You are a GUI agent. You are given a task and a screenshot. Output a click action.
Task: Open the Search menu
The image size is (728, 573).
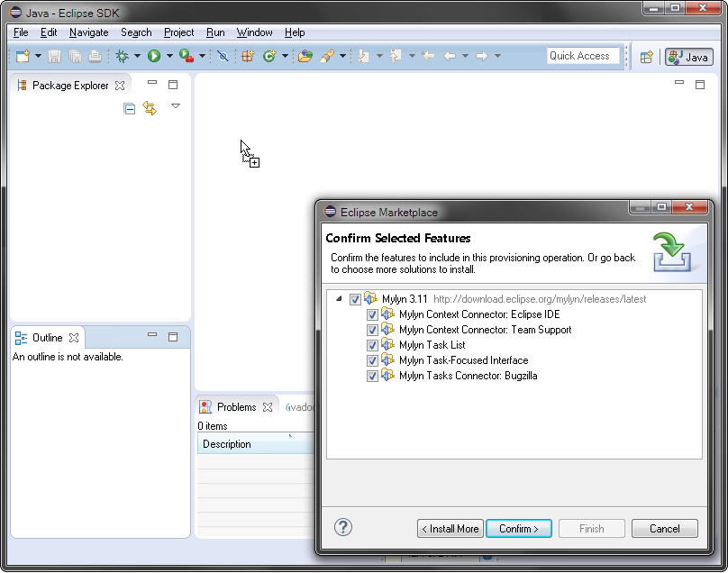(136, 32)
